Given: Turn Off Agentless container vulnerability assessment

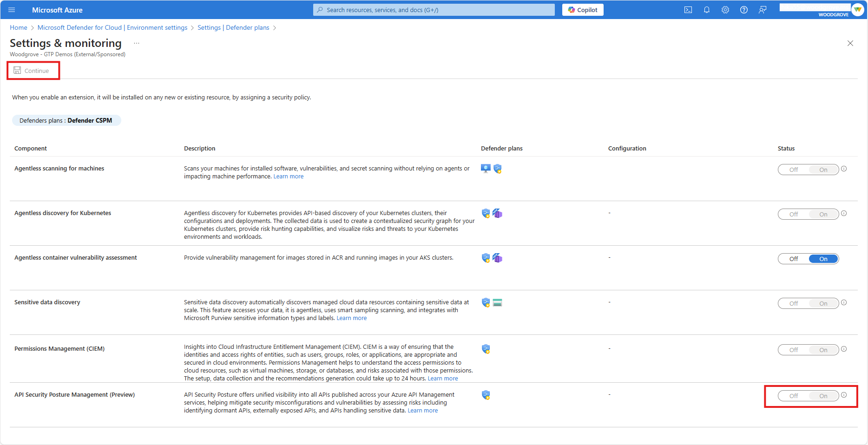Looking at the screenshot, I should [x=793, y=259].
